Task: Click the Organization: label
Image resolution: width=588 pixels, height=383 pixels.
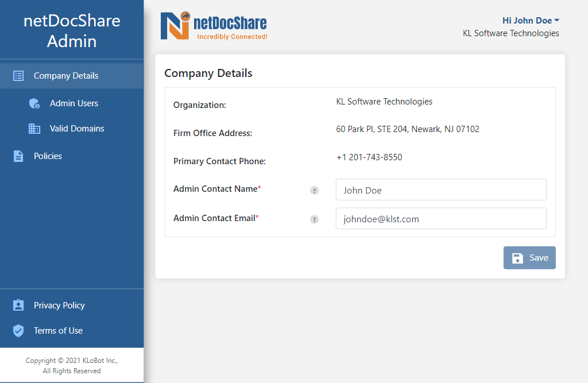Action: (199, 105)
